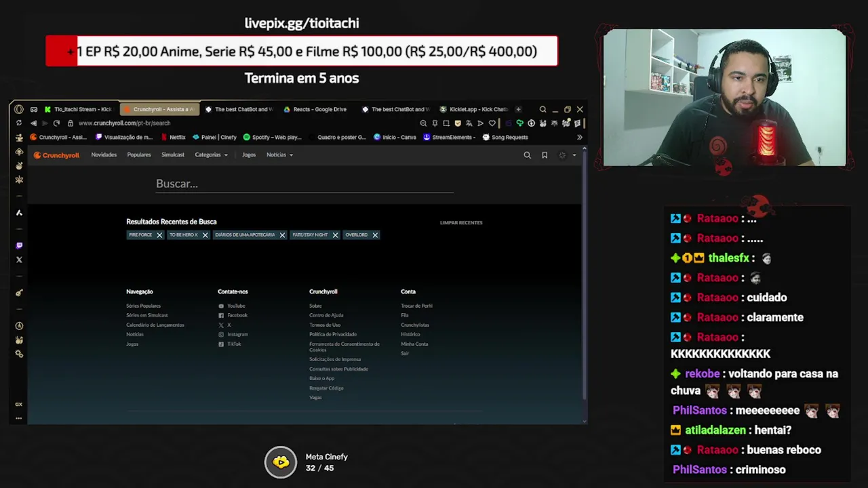Open the Início Canva bookmark
This screenshot has height=488, width=868.
[x=395, y=138]
